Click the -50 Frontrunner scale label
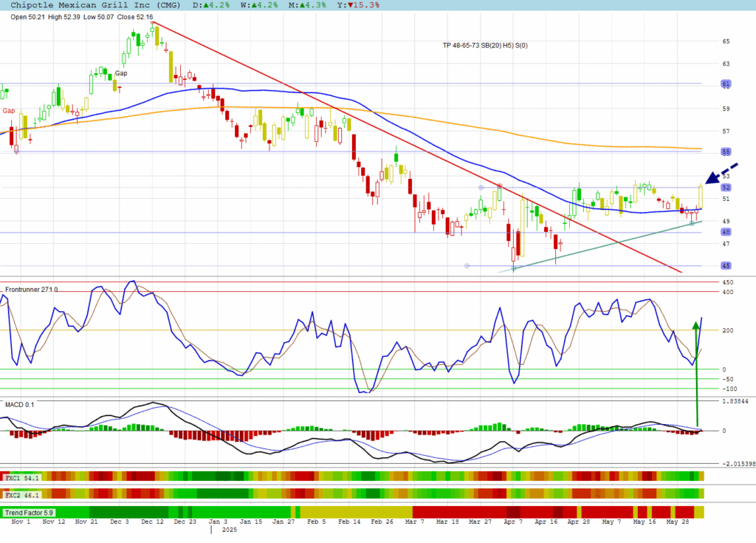This screenshot has width=756, height=543. [728, 380]
